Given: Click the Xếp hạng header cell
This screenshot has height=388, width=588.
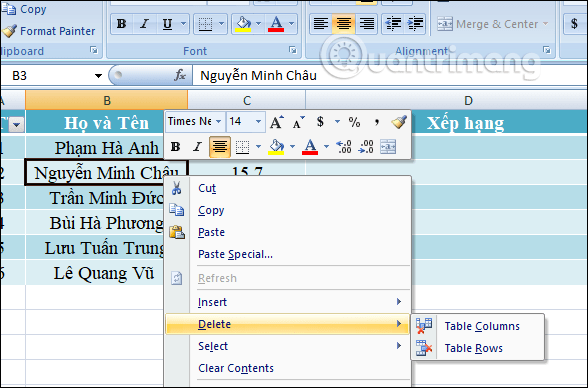Looking at the screenshot, I should (x=465, y=123).
